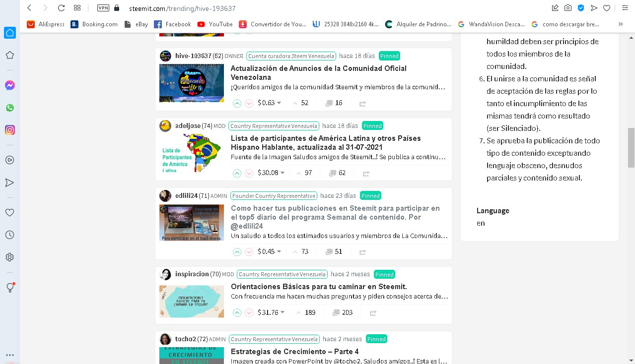
Task: Upvote the Orientaciones Básicas post
Action: click(x=237, y=312)
